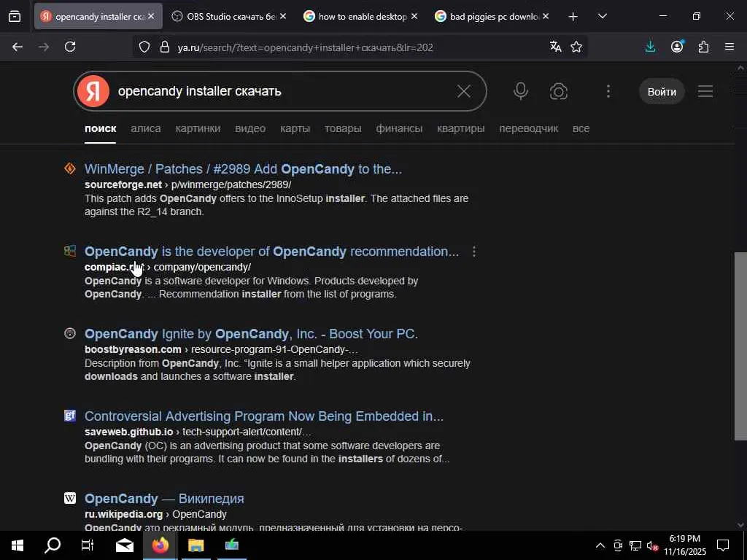Open downloads panel
This screenshot has width=747, height=560.
[650, 47]
